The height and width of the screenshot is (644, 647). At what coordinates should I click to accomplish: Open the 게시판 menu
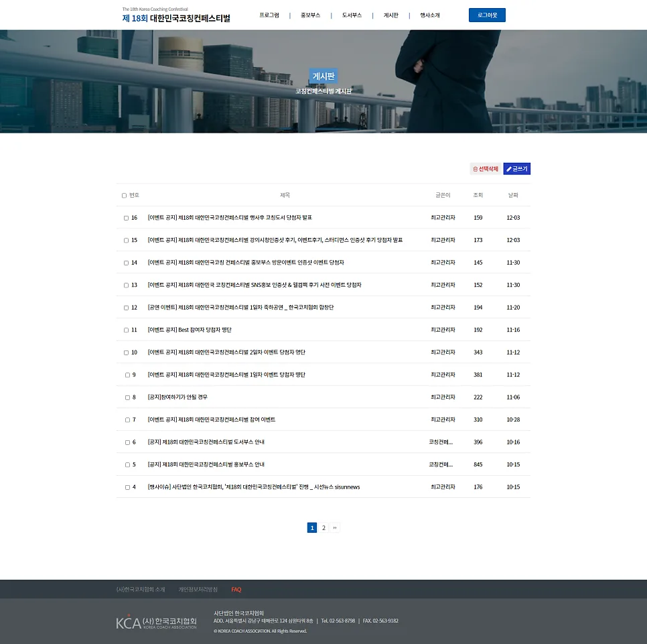(x=390, y=15)
